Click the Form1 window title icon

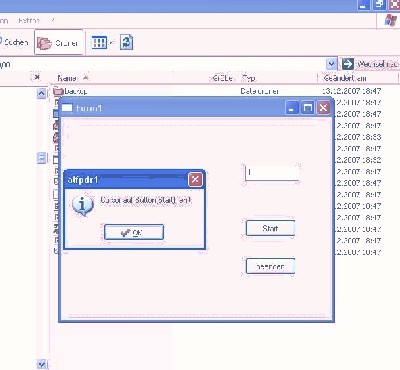pyautogui.click(x=67, y=108)
